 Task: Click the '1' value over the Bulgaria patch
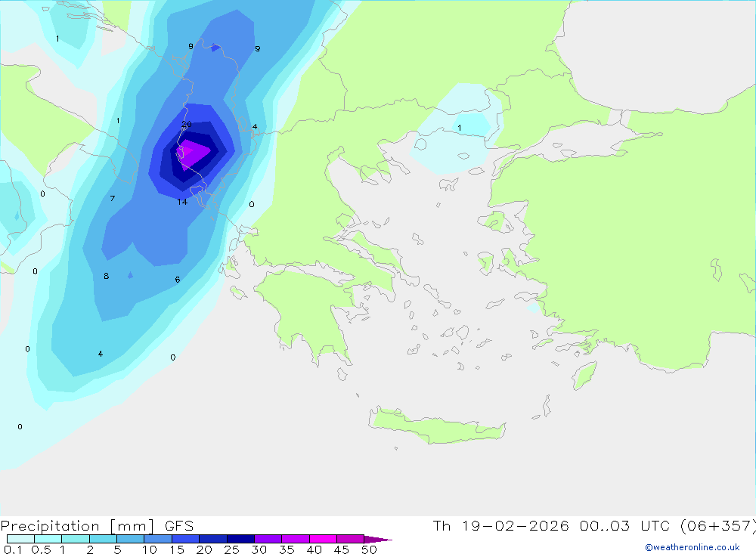(x=460, y=128)
